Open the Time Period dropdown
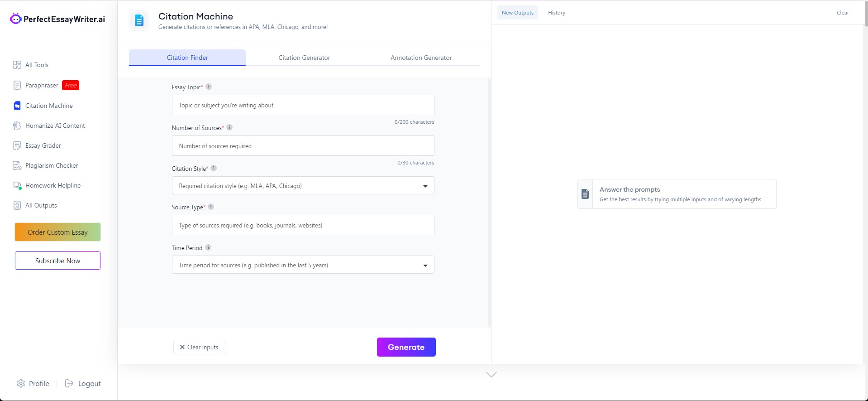This screenshot has height=401, width=868. pos(303,265)
